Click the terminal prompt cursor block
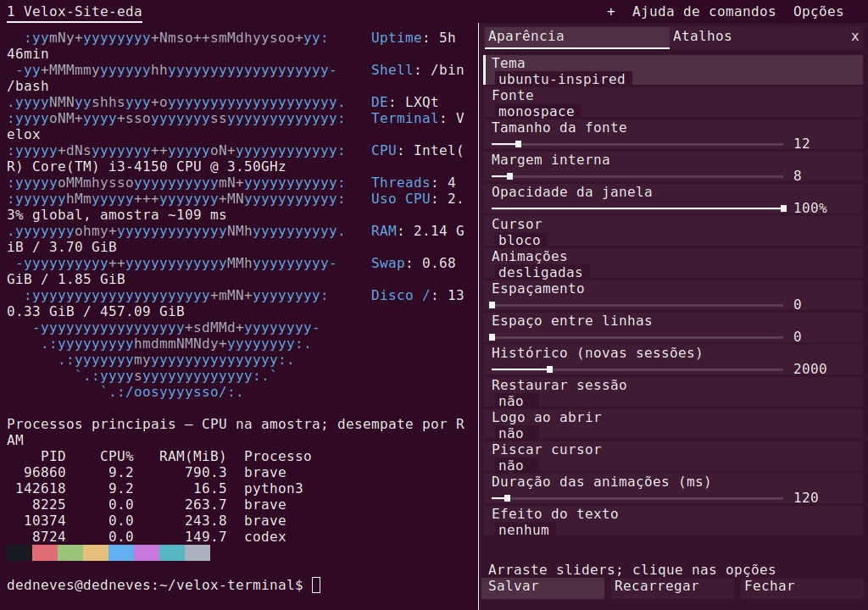Viewport: 868px width, 610px height. (x=316, y=585)
